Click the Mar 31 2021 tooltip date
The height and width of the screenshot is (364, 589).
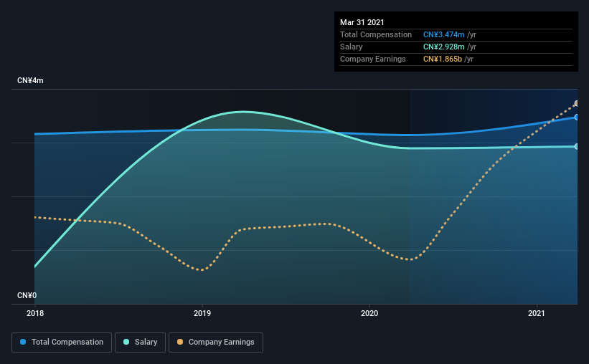(x=362, y=22)
